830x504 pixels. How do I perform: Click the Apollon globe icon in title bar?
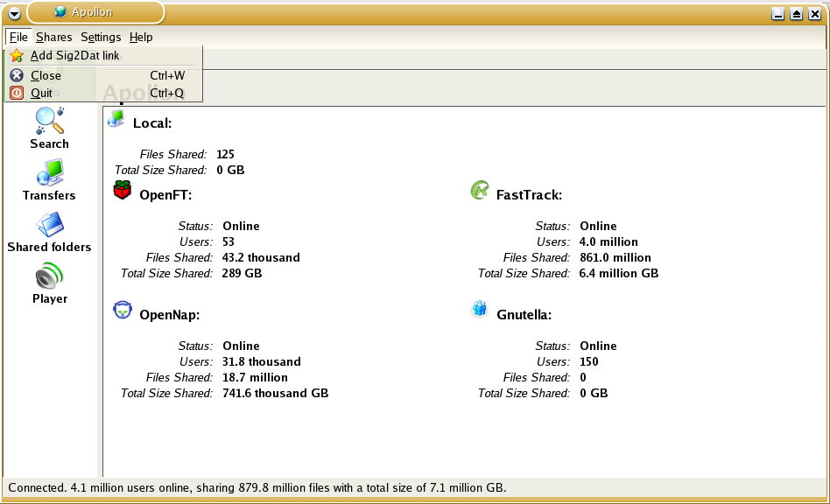click(60, 11)
